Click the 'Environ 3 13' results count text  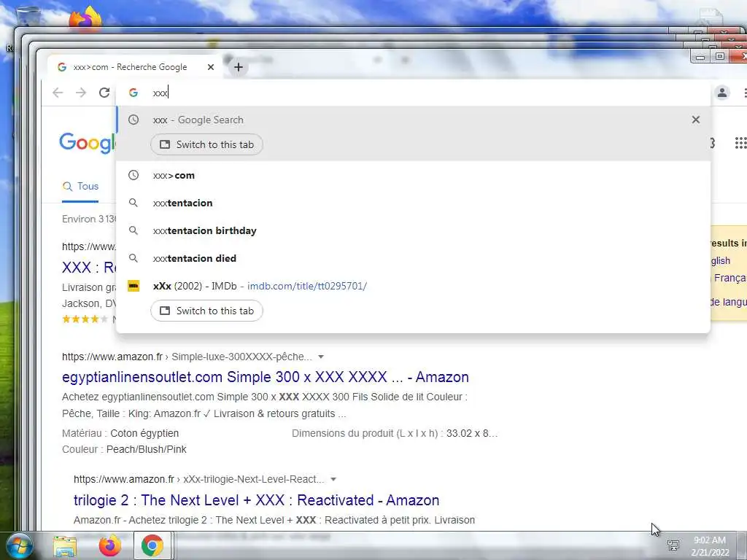click(89, 219)
